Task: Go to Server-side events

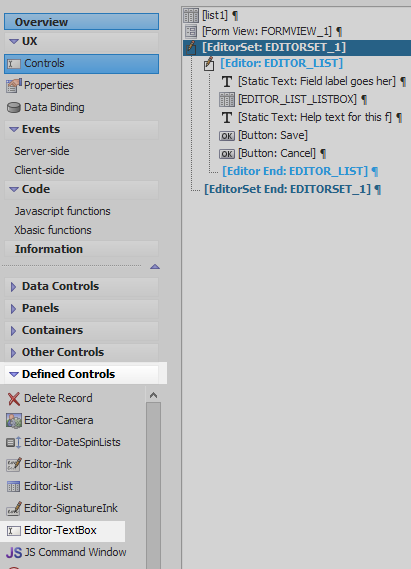Action: click(42, 151)
